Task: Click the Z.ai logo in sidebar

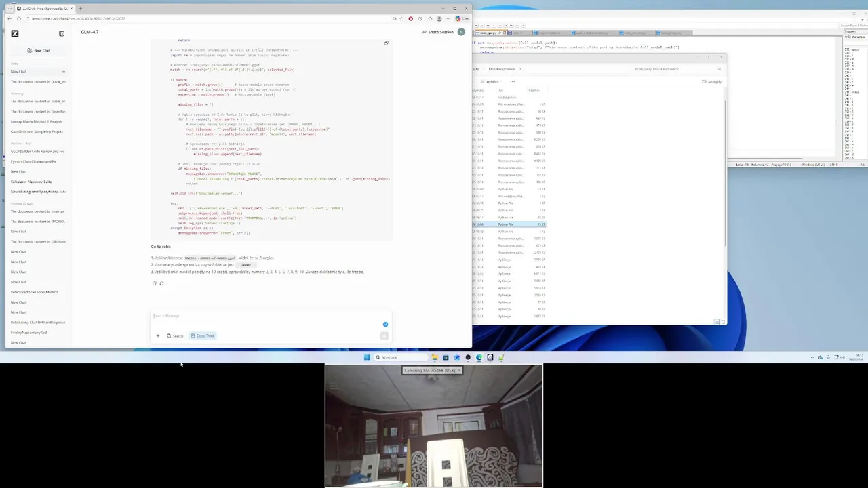Action: pyautogui.click(x=15, y=33)
